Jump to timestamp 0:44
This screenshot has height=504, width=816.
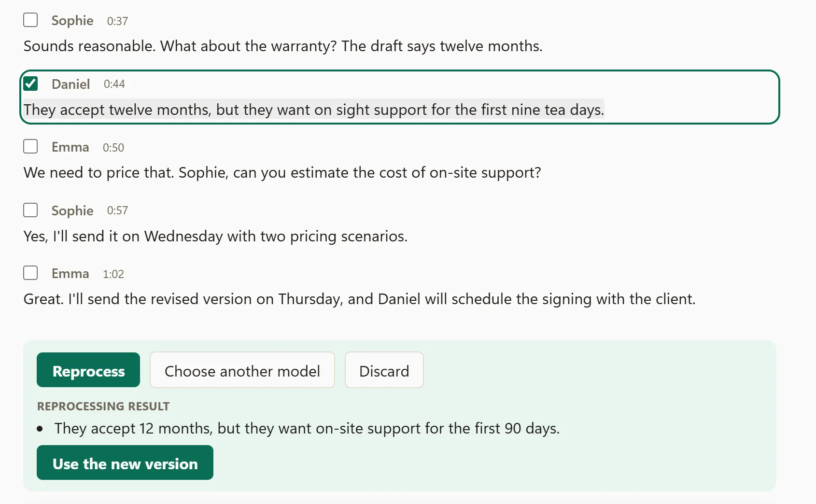(x=114, y=84)
